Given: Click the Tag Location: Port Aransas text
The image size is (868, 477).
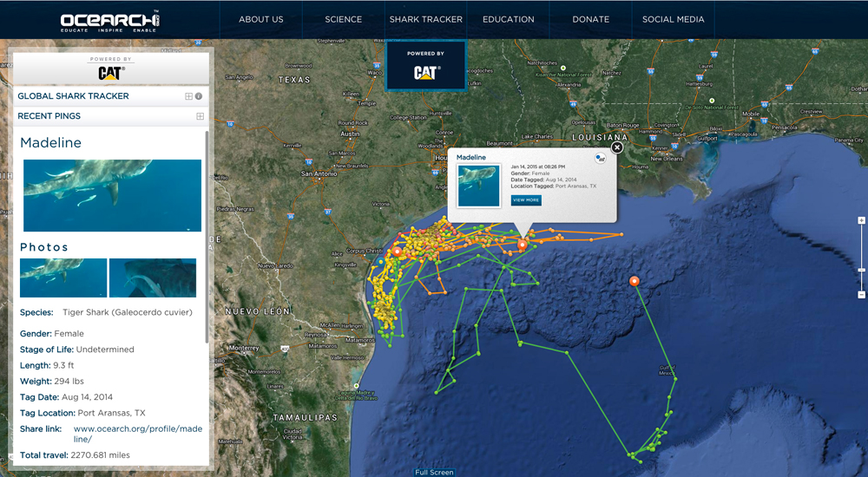Looking at the screenshot, I should pos(83,413).
